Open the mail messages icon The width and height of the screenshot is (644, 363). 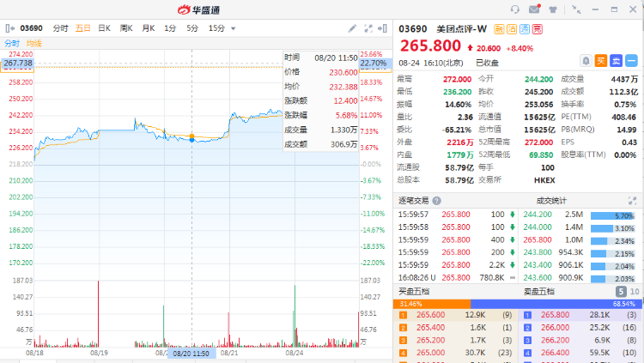[x=534, y=9]
